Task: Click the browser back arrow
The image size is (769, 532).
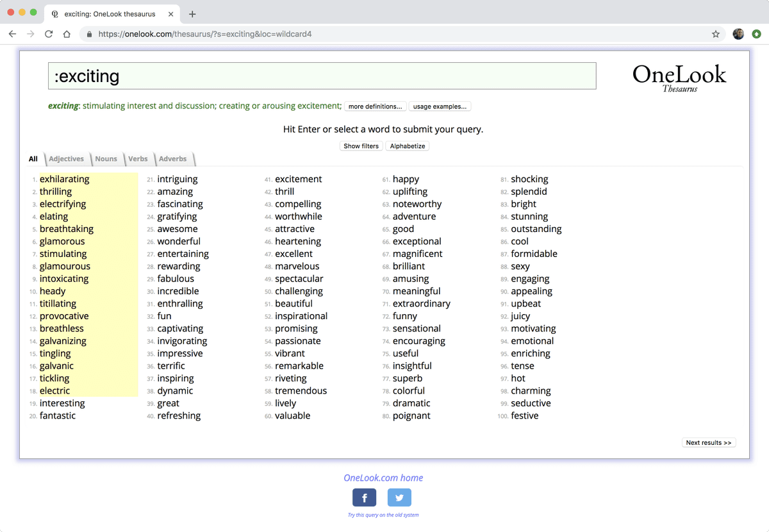Action: pyautogui.click(x=12, y=34)
